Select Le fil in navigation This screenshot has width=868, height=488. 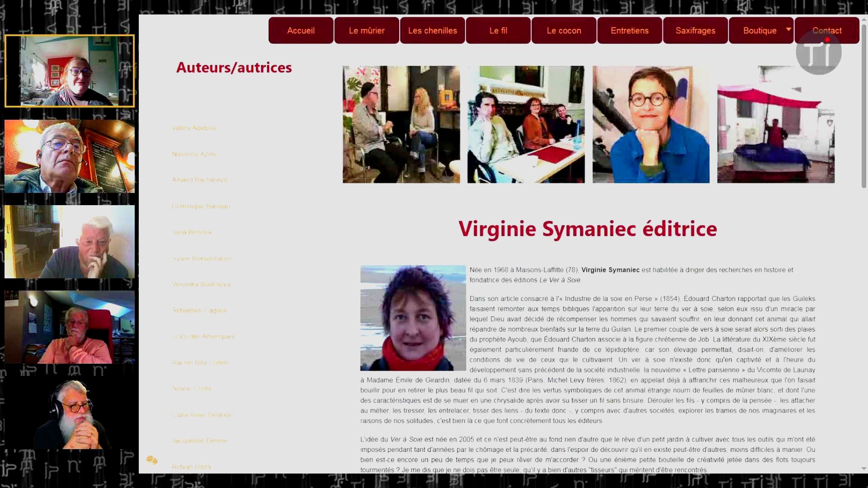pyautogui.click(x=498, y=31)
